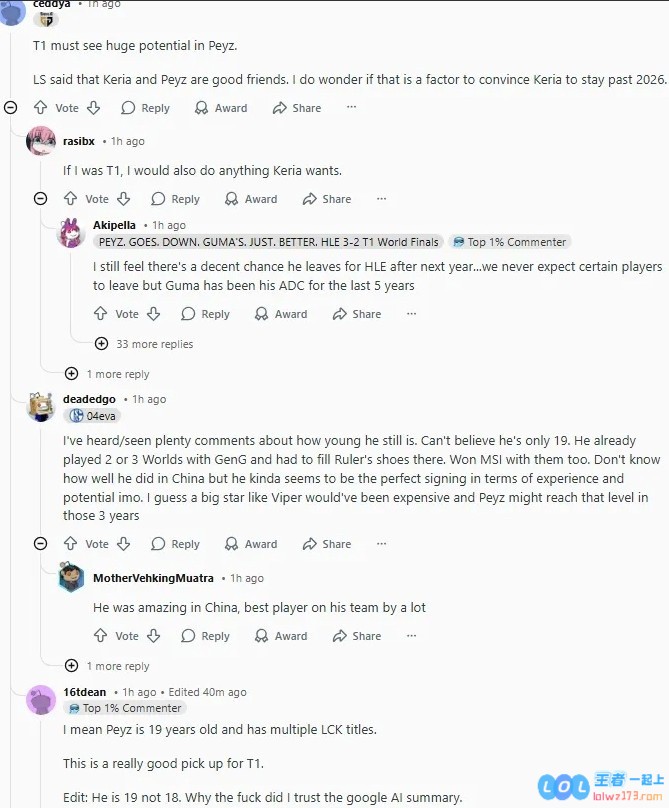The height and width of the screenshot is (808, 669).
Task: Open the more options menu on ceddya's comment
Action: [x=351, y=108]
